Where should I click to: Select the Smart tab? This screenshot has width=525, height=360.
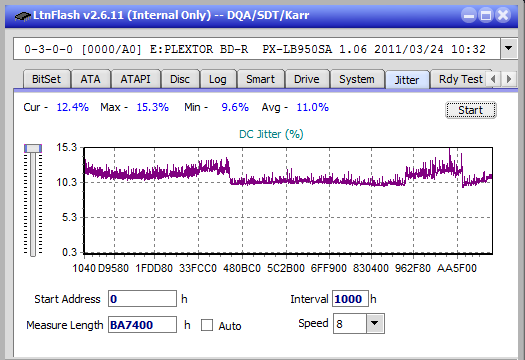260,79
